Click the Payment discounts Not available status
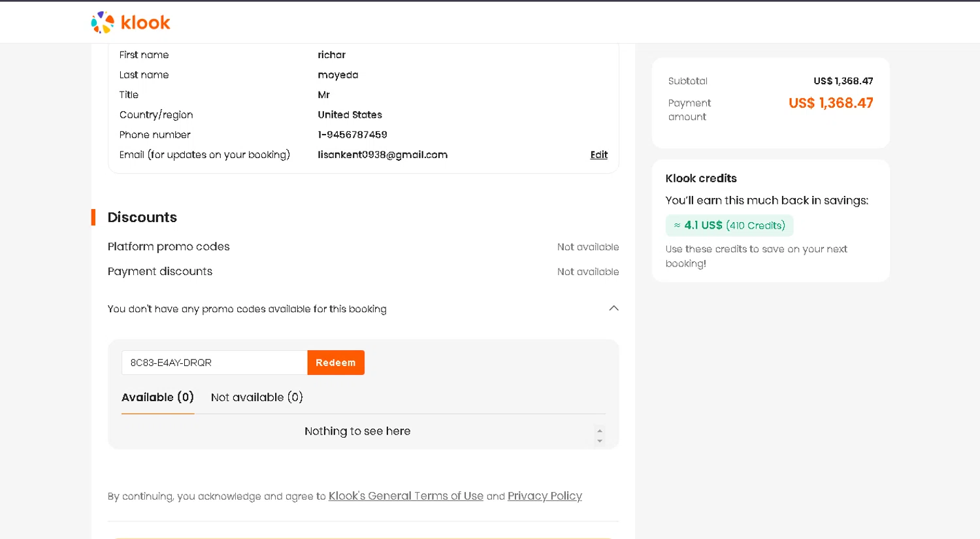980x539 pixels. coord(587,272)
